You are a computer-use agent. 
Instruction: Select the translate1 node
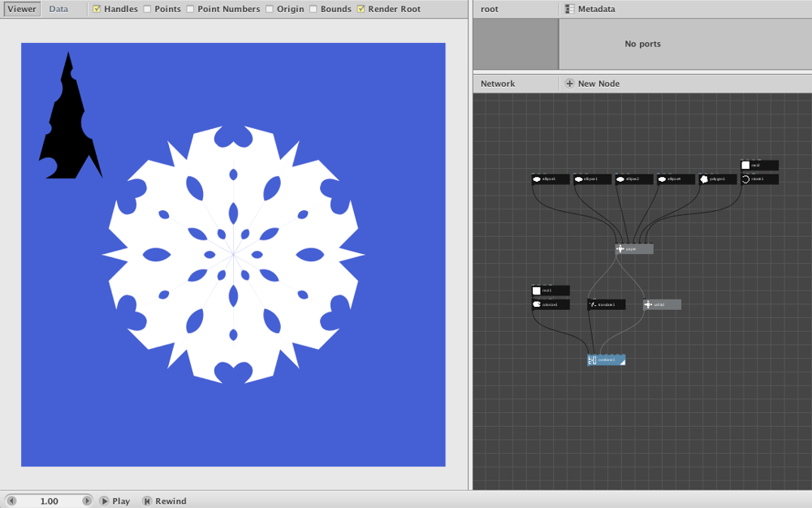coord(607,304)
